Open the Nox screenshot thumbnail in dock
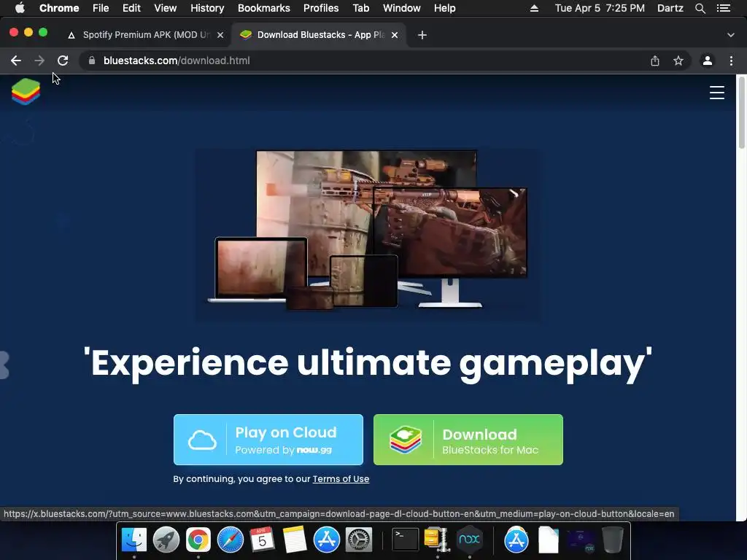Screen dimensions: 747x560 click(581, 540)
